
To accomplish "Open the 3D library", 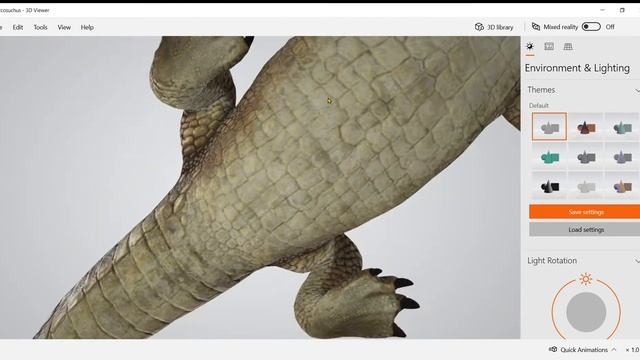I will [x=494, y=27].
